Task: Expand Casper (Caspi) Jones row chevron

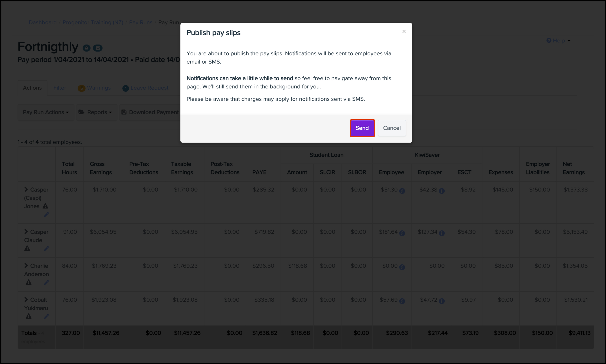Action: [x=26, y=189]
